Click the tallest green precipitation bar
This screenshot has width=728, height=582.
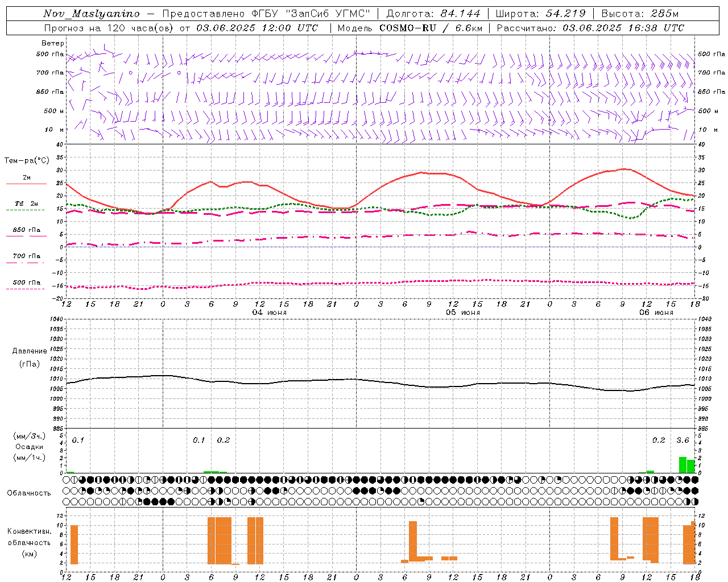682,465
